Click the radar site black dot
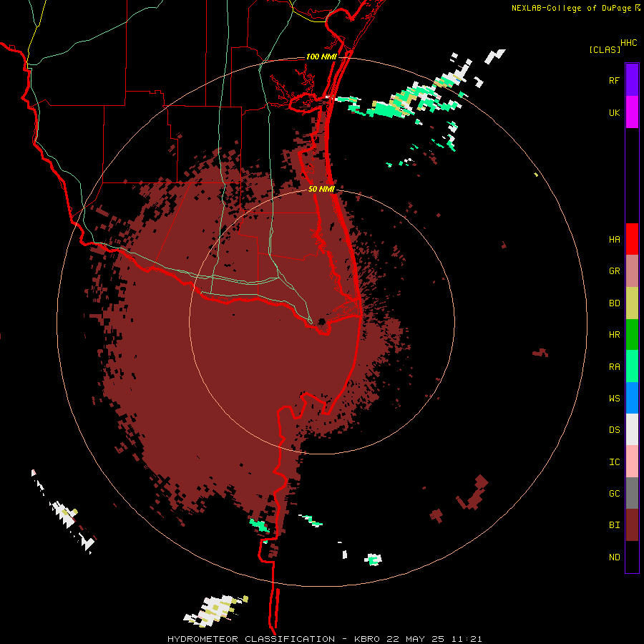The width and height of the screenshot is (644, 644). 321,321
